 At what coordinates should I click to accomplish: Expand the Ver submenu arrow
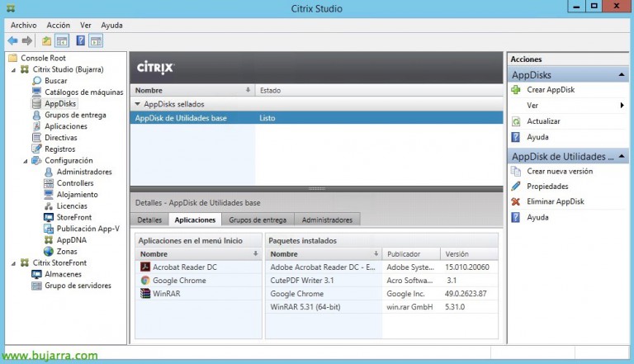(x=622, y=106)
